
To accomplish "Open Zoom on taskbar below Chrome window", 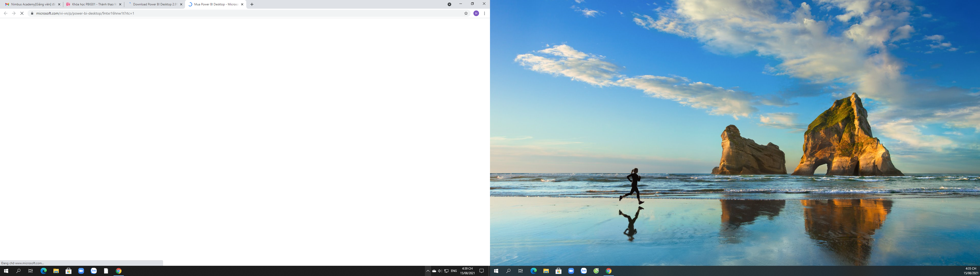I will [81, 271].
